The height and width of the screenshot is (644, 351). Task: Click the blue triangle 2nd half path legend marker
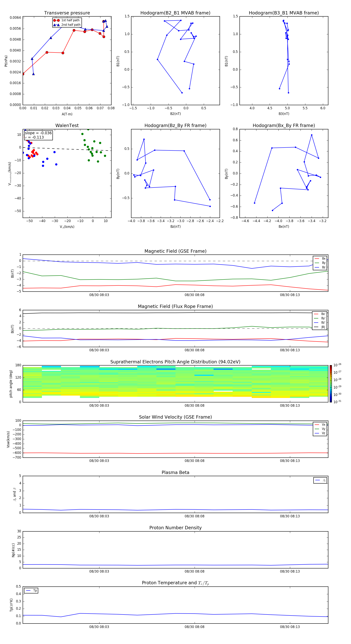pos(57,25)
